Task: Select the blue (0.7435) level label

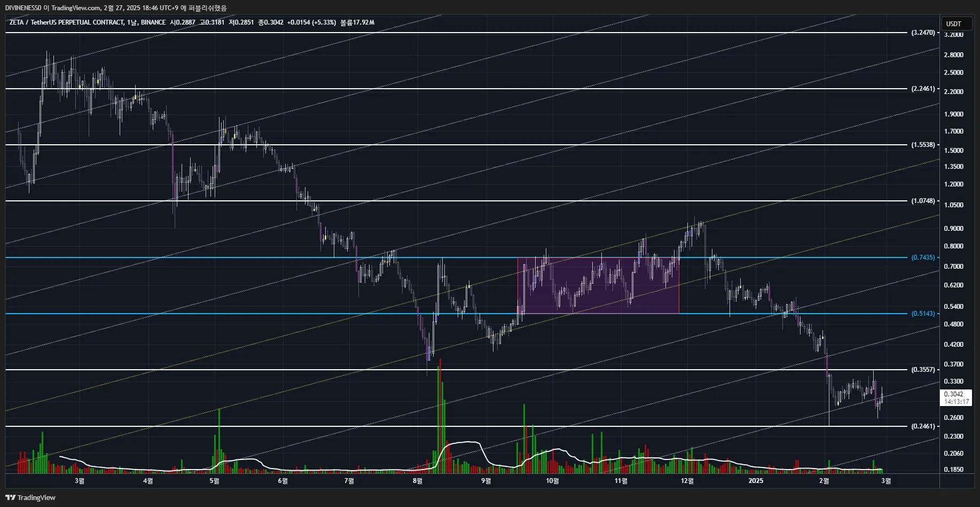Action: (x=923, y=258)
